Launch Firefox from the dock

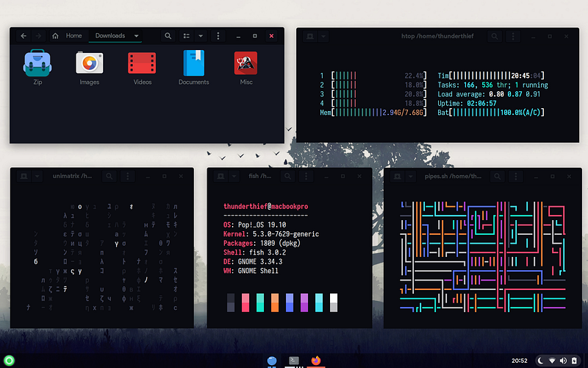click(316, 360)
